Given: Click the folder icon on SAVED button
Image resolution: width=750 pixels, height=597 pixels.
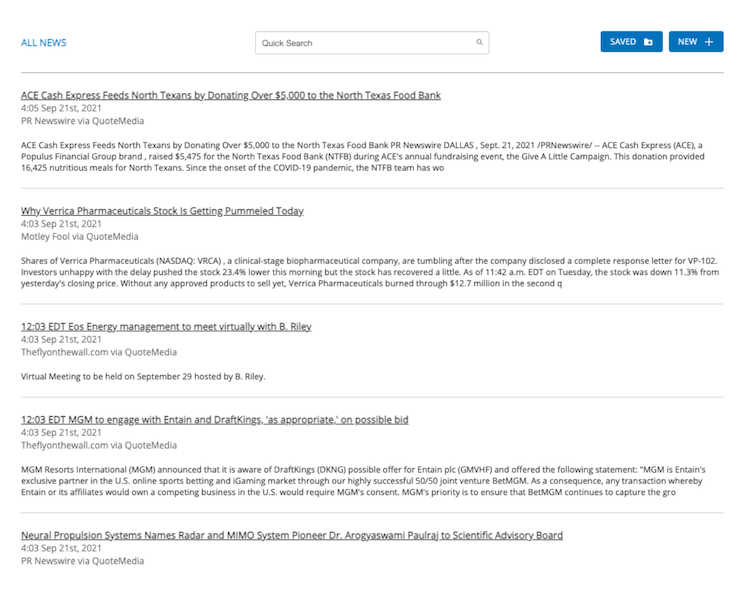Looking at the screenshot, I should (x=648, y=42).
